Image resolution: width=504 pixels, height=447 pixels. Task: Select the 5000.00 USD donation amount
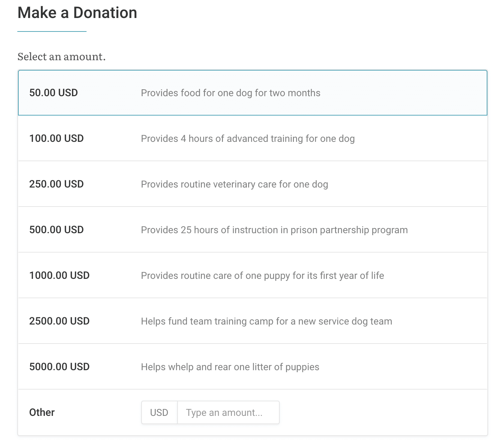59,367
